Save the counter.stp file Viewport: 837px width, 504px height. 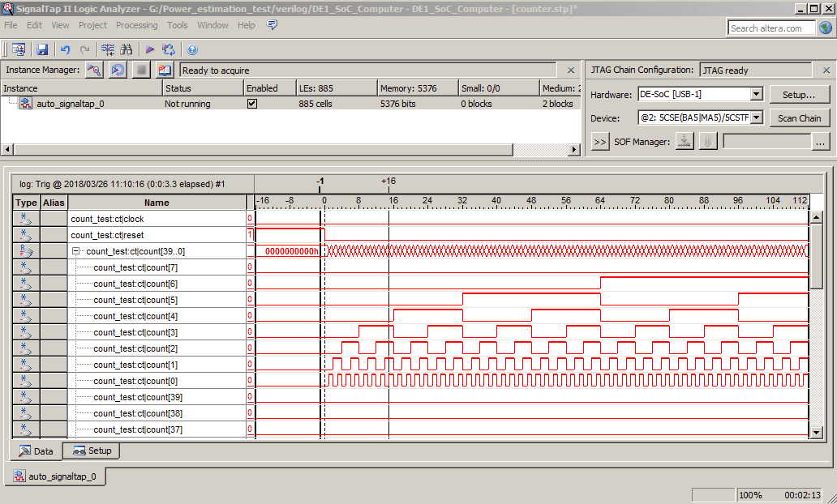pyautogui.click(x=42, y=49)
